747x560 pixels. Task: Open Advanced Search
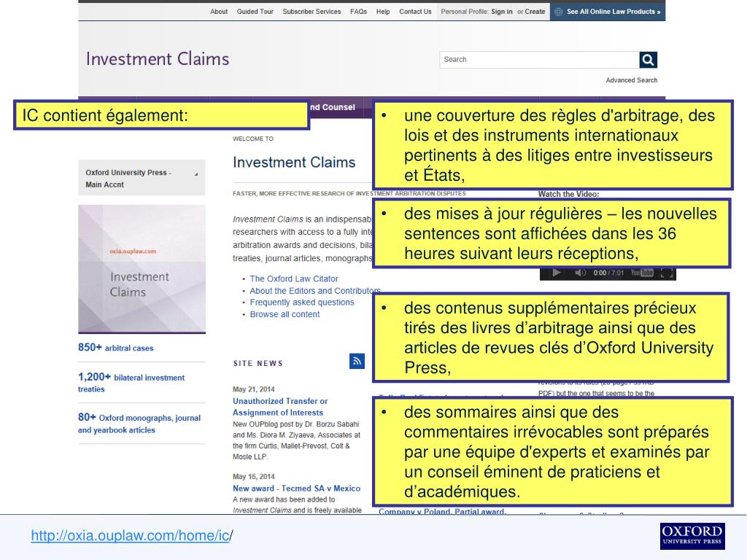631,80
